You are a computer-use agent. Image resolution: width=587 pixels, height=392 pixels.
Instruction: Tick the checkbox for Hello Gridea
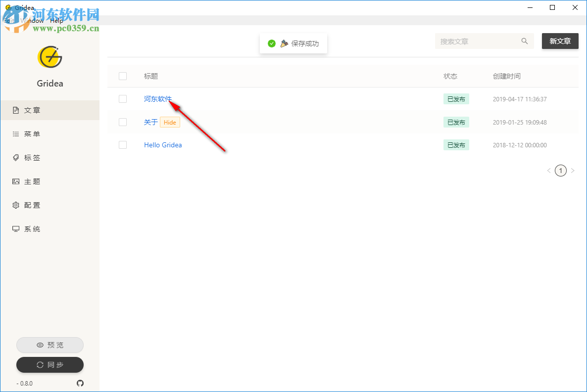click(x=123, y=145)
